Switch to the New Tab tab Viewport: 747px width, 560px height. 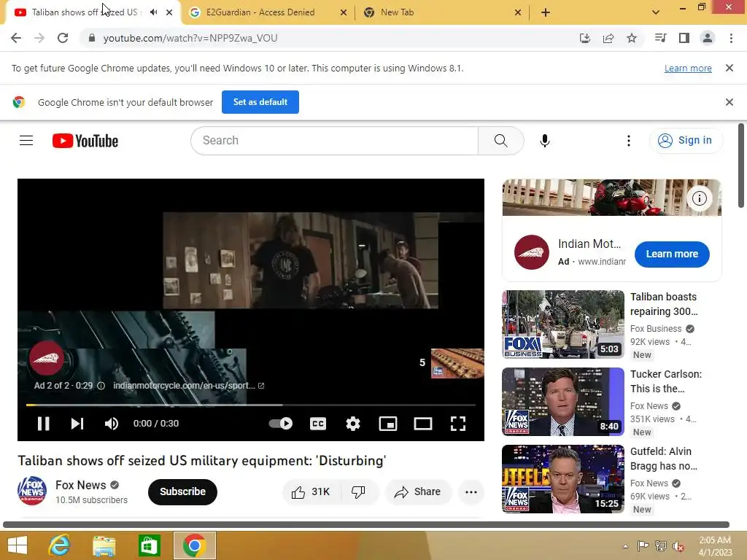[x=397, y=12]
